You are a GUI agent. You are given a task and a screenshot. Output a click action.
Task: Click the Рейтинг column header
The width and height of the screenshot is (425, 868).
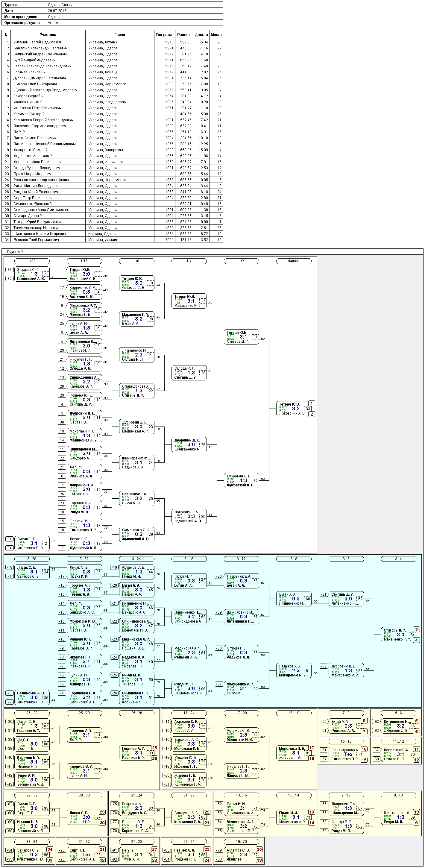point(184,35)
